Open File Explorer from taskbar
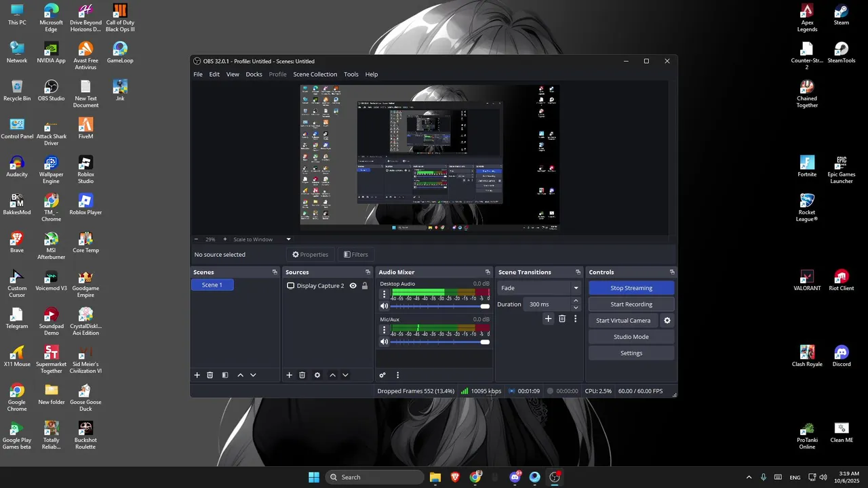Screen dimensions: 868x488 point(435,477)
